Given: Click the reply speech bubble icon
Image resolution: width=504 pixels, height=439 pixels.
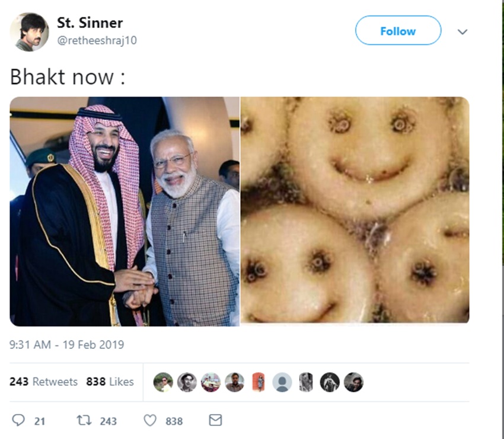Looking at the screenshot, I should [19, 421].
